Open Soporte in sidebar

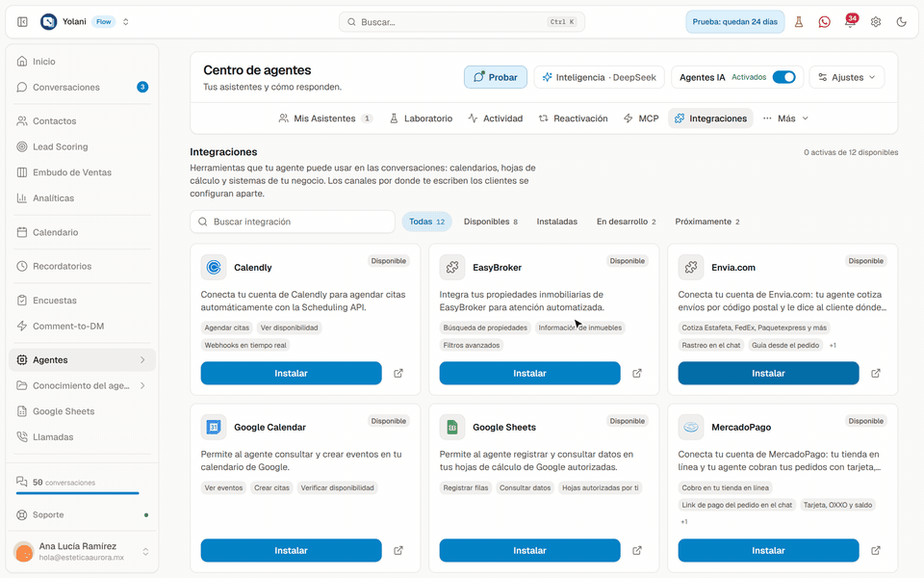coord(82,514)
